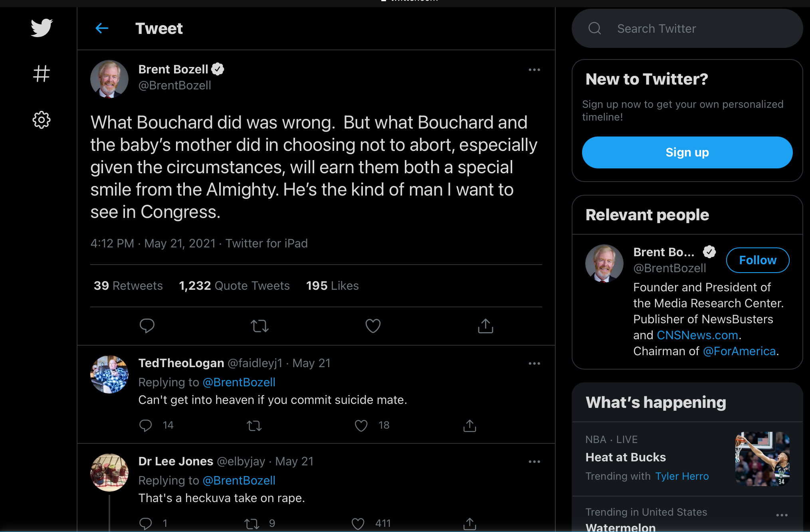Follow Brent Bozell in Relevant people
The height and width of the screenshot is (532, 810).
pos(757,260)
